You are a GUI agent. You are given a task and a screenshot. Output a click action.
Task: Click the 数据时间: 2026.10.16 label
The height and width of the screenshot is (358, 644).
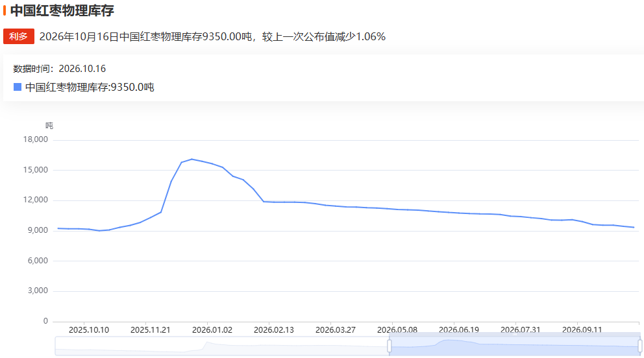pos(60,69)
